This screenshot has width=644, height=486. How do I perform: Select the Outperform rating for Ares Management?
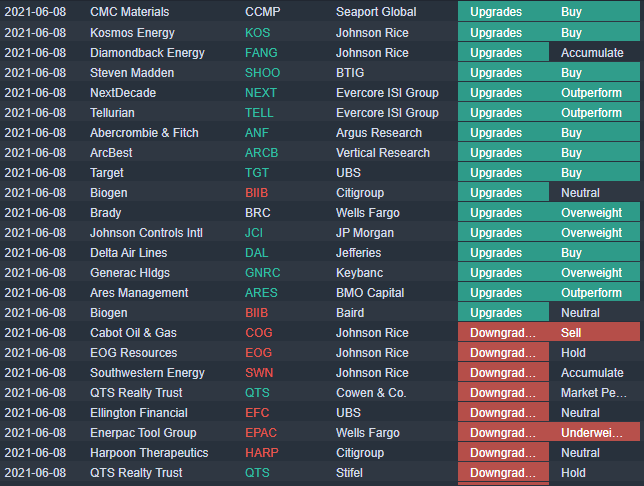[591, 293]
